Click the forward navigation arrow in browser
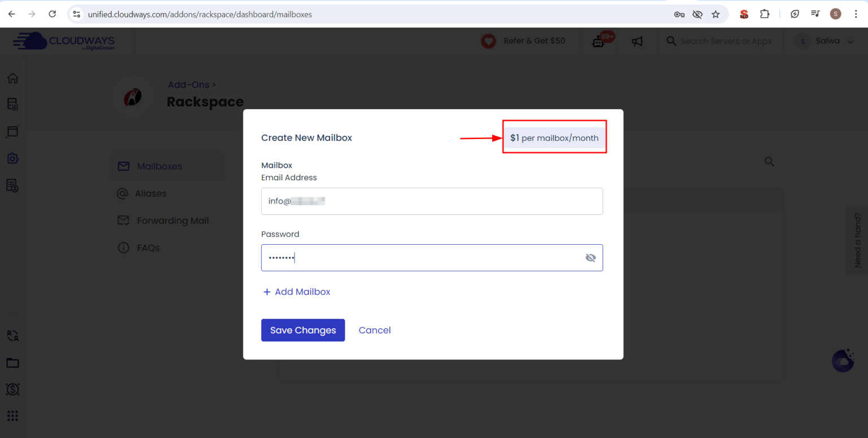Image resolution: width=868 pixels, height=438 pixels. [x=32, y=14]
